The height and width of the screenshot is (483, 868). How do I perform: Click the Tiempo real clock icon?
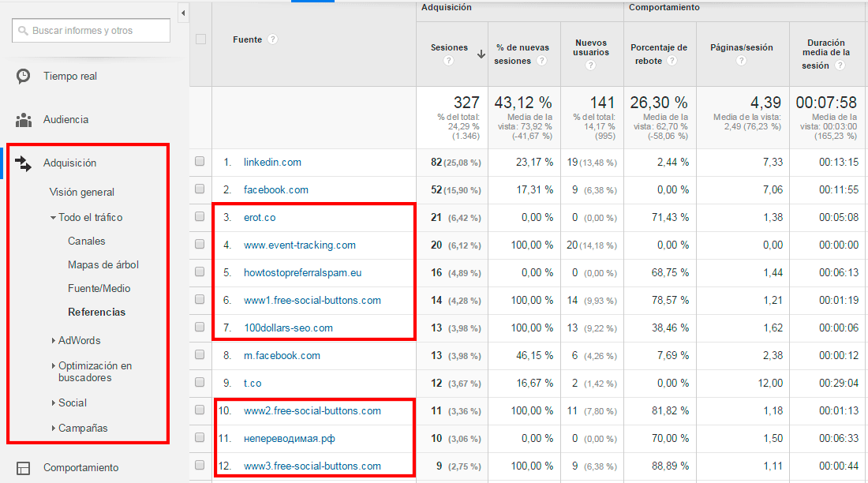[24, 76]
